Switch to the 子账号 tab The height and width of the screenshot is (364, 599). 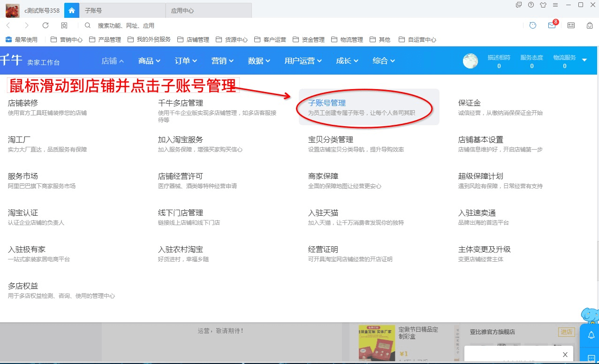[123, 10]
